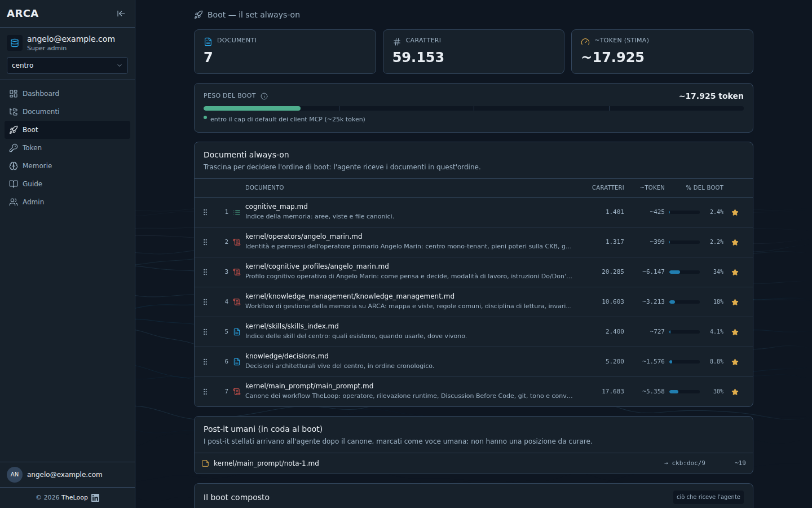Grab the drag handle for kernel/cognitive_profiles/angelo_marin.md
Screen dimensions: 812x508
(x=205, y=272)
